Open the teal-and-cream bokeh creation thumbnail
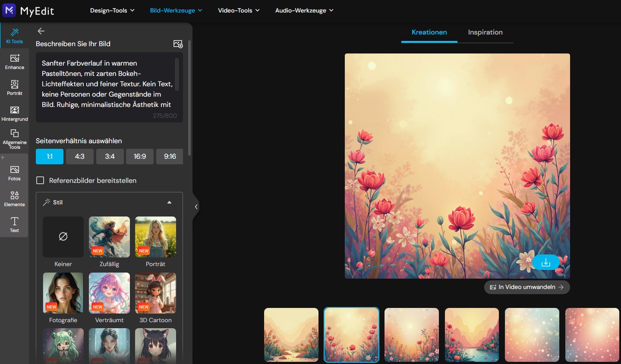 [x=532, y=335]
